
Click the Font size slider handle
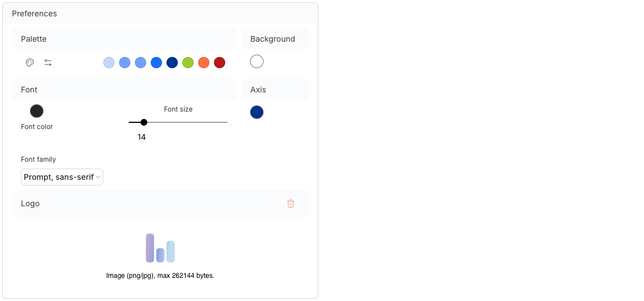point(144,122)
